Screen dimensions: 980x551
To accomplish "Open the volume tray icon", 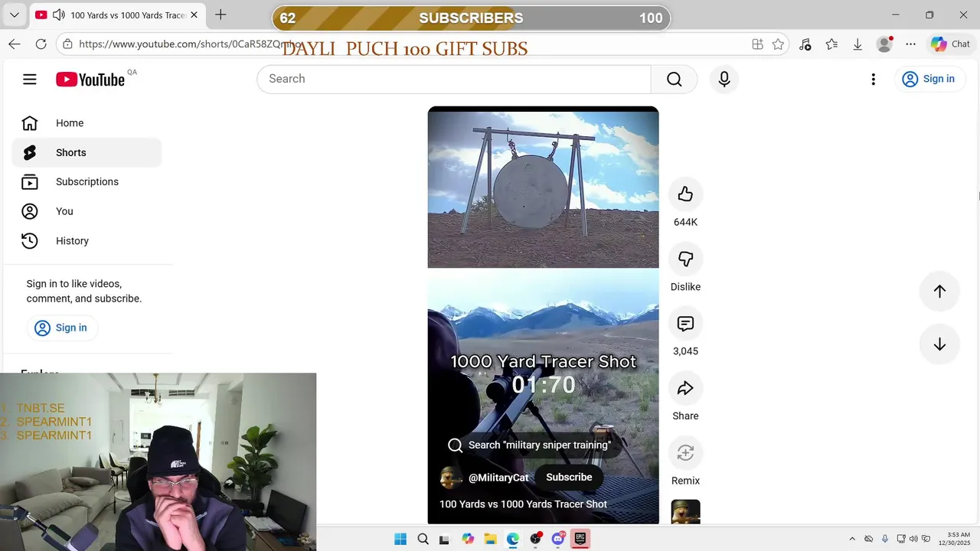I will (913, 539).
